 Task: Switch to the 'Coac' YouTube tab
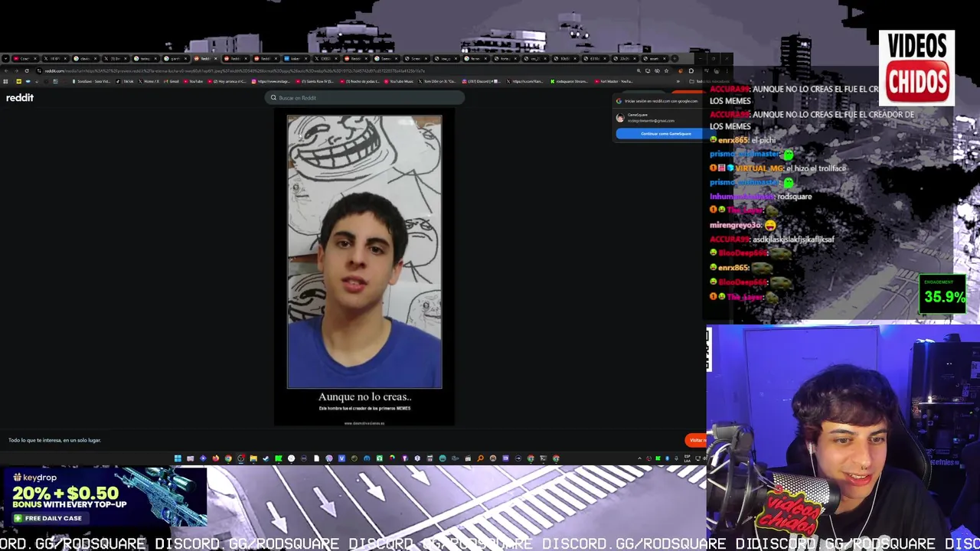[x=24, y=58]
